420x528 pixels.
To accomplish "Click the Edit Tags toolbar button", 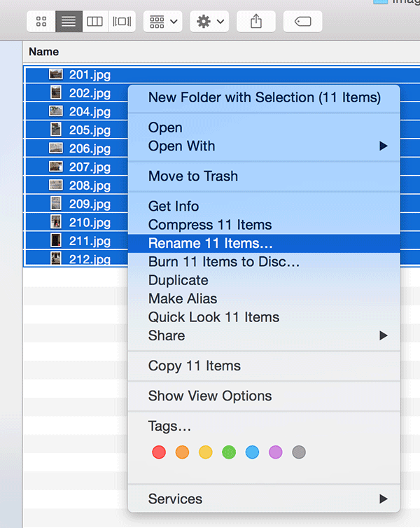I will tap(302, 22).
